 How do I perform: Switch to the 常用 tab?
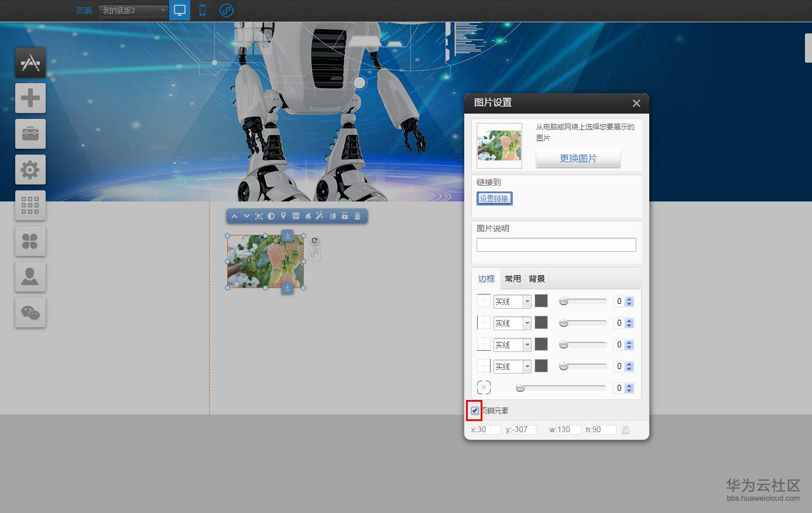(513, 279)
